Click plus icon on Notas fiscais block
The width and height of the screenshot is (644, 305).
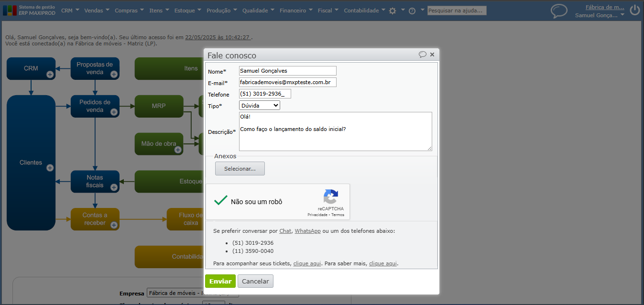[114, 187]
